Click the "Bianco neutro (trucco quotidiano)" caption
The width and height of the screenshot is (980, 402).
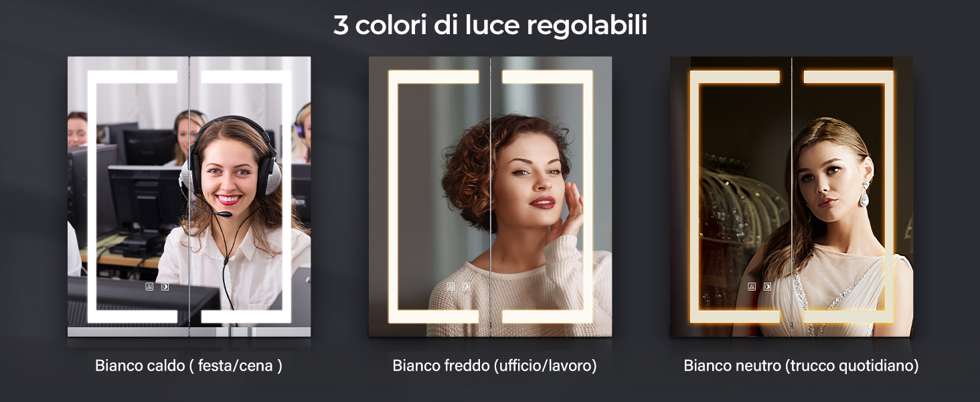coord(801,366)
